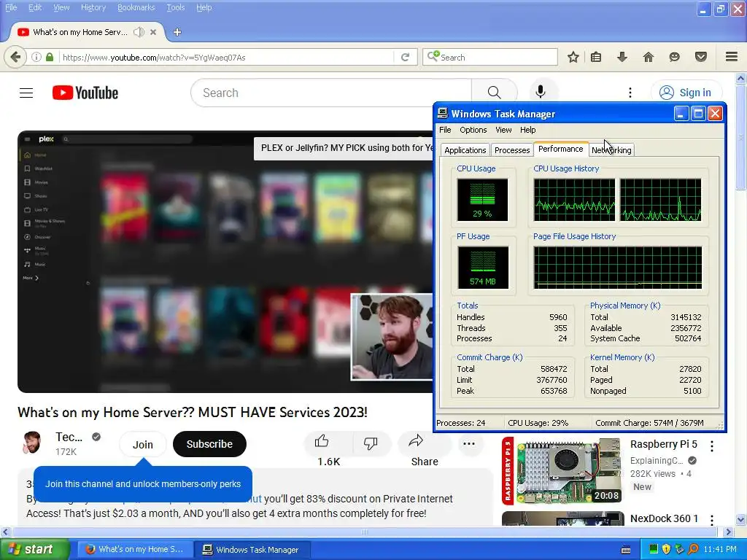Open Task Manager Help menu

(527, 130)
